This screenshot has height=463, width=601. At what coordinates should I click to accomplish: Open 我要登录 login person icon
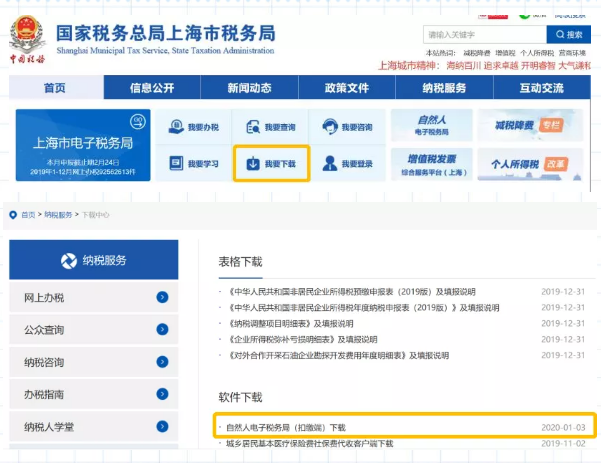[x=330, y=163]
